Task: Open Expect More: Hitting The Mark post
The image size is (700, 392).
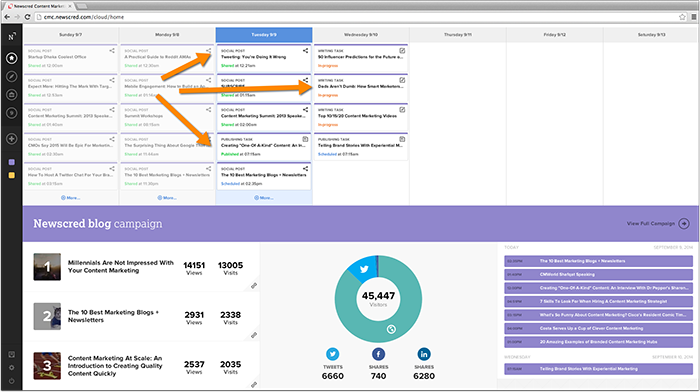Action: [x=69, y=86]
